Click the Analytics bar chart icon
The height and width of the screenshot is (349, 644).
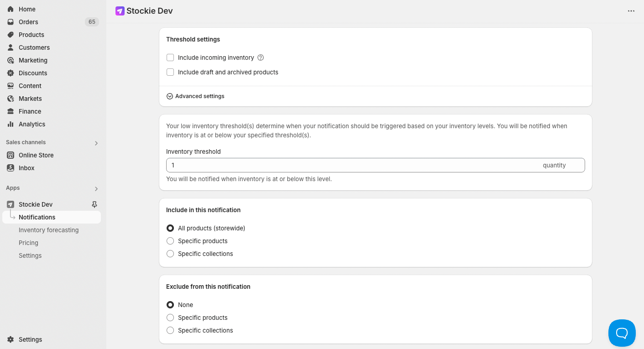10,124
